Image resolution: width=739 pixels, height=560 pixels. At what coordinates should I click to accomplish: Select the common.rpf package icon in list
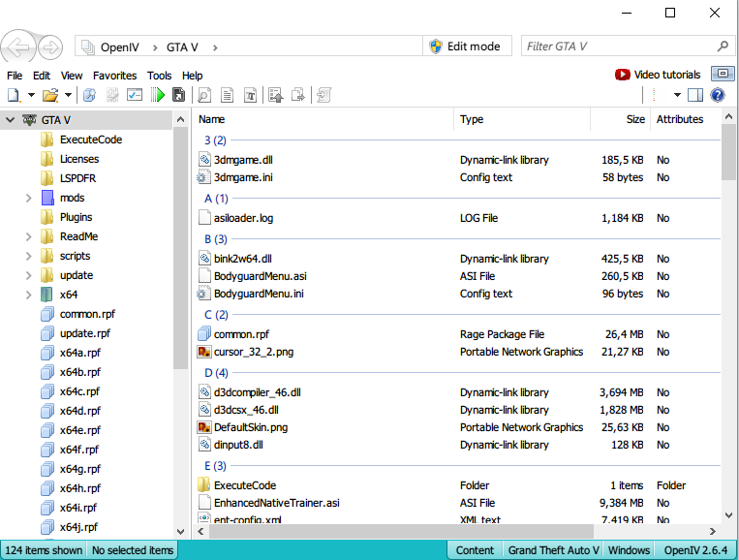click(204, 334)
